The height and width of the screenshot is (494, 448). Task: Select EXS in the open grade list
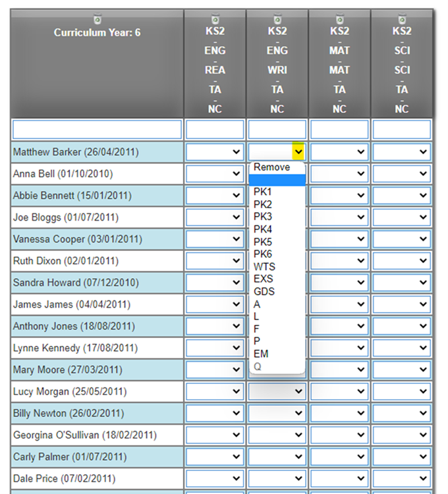tap(264, 279)
